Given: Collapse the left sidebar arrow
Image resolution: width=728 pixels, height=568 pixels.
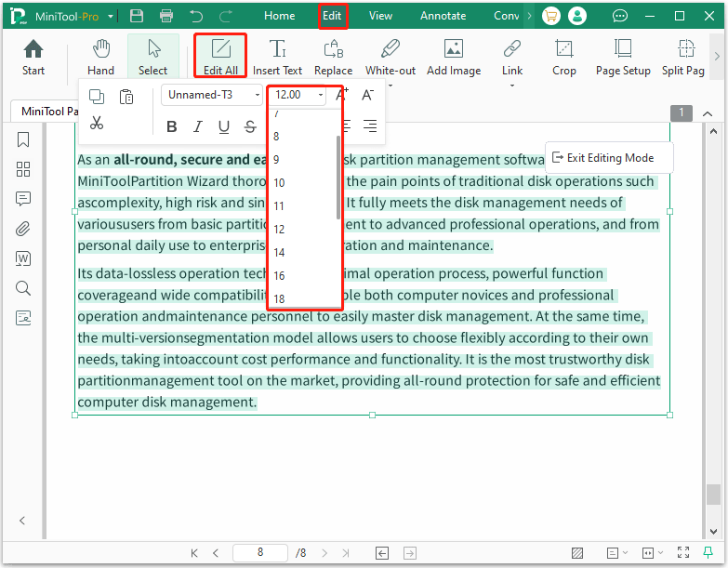Looking at the screenshot, I should click(21, 521).
